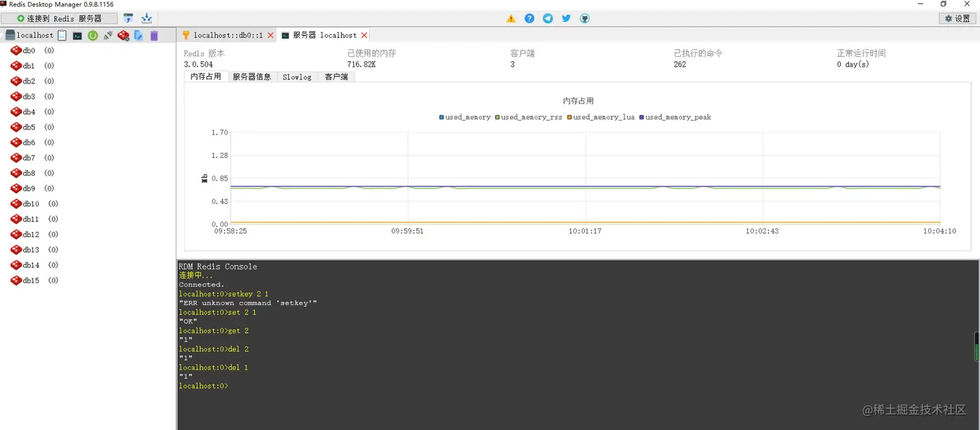
Task: Toggle used_memory legend swatch
Action: (x=441, y=117)
